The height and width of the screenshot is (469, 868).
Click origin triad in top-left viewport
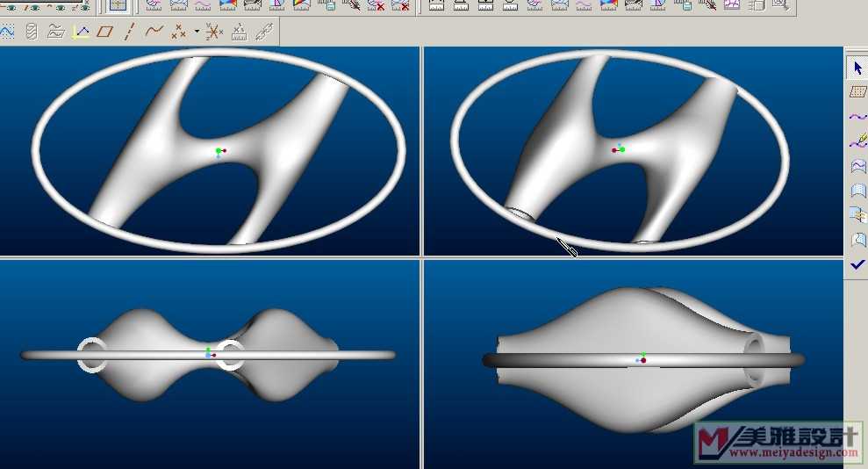pyautogui.click(x=219, y=152)
